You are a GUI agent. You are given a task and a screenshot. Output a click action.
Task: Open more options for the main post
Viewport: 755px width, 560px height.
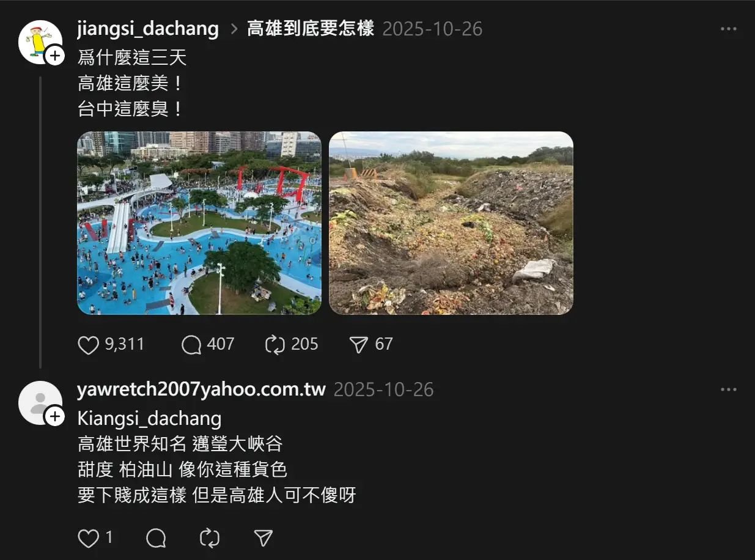tap(729, 29)
